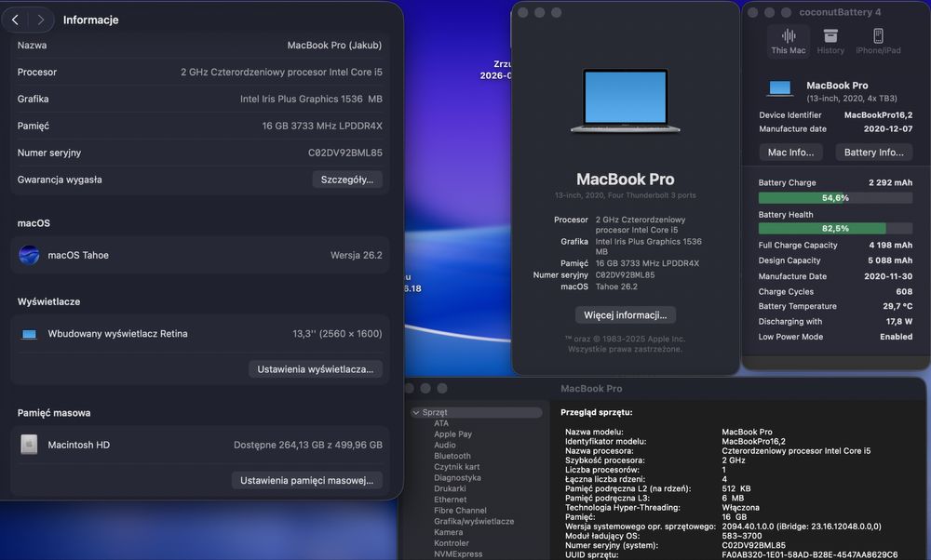Select ATA in hardware sidebar
Image resolution: width=931 pixels, height=560 pixels.
coord(441,423)
